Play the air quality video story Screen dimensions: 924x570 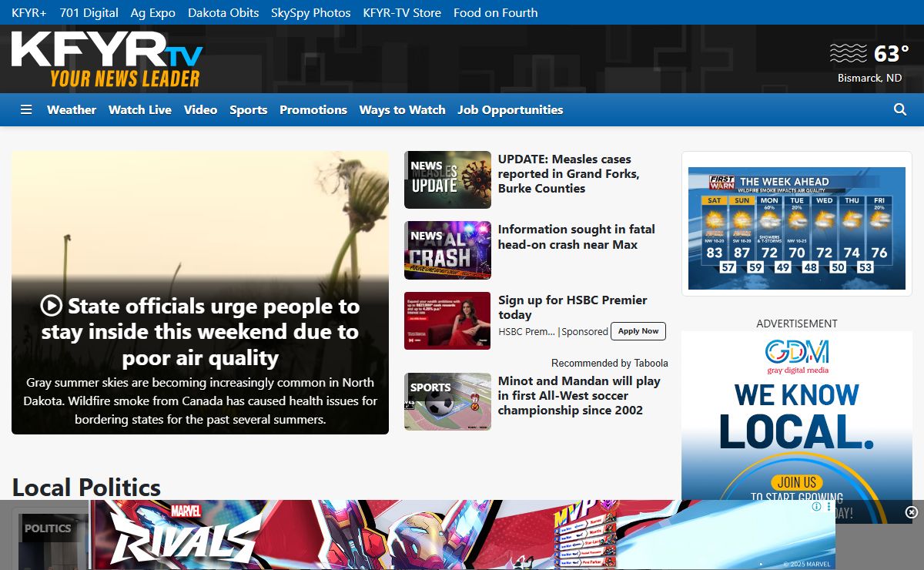coord(51,306)
